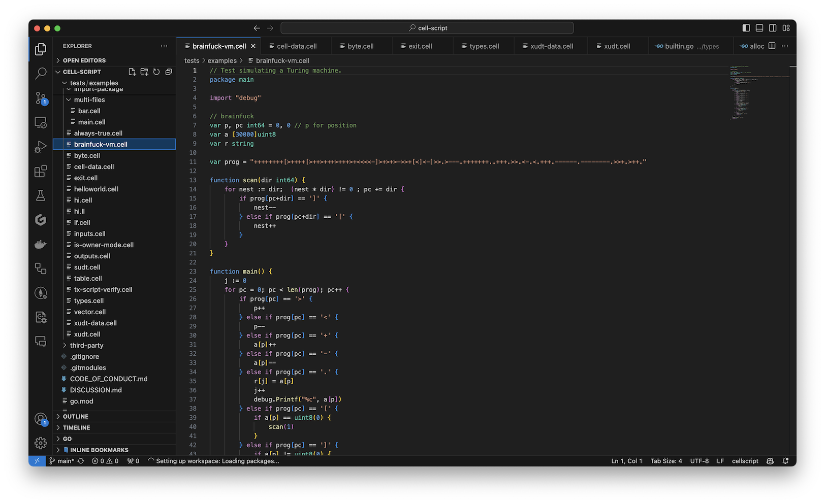Expand the OUTLINE section

click(114, 416)
